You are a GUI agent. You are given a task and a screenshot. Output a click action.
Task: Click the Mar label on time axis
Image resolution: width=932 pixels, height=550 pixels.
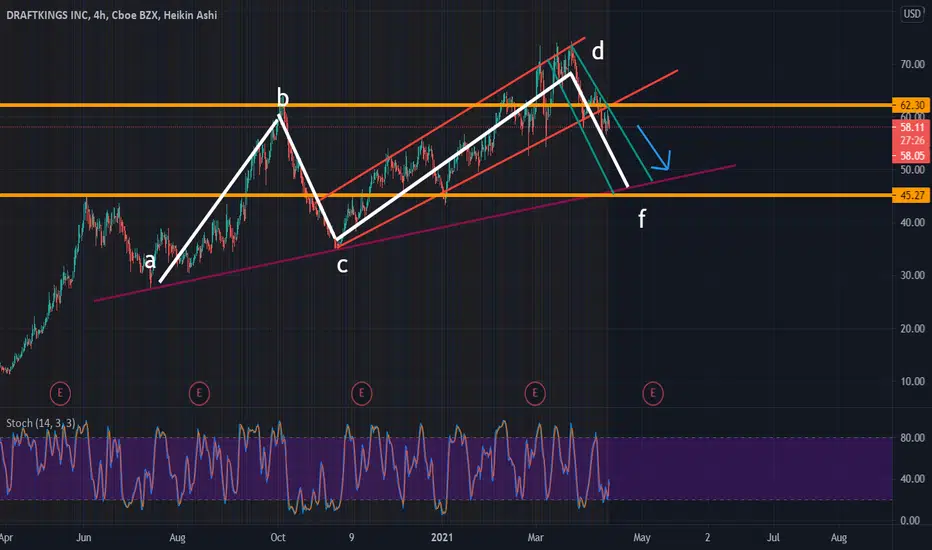click(x=536, y=538)
